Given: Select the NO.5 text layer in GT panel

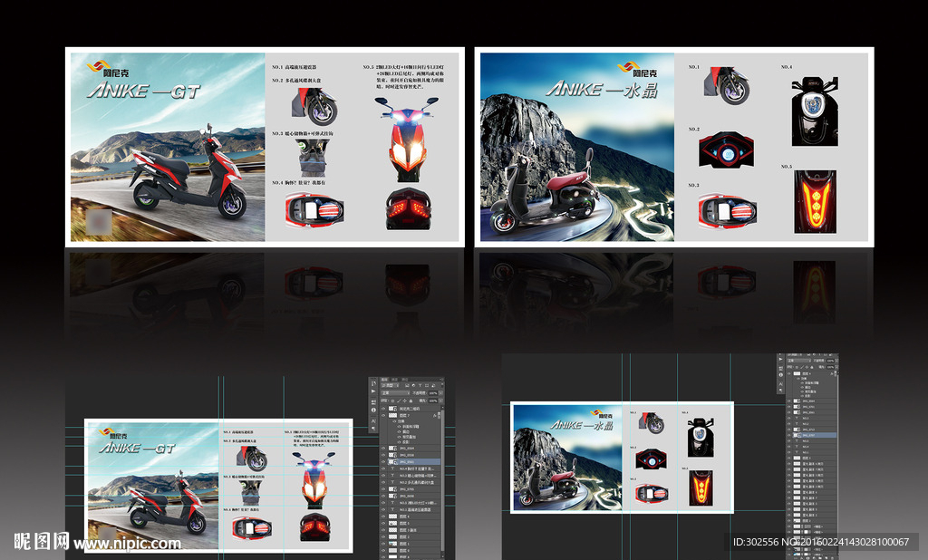Looking at the screenshot, I should coord(410,503).
